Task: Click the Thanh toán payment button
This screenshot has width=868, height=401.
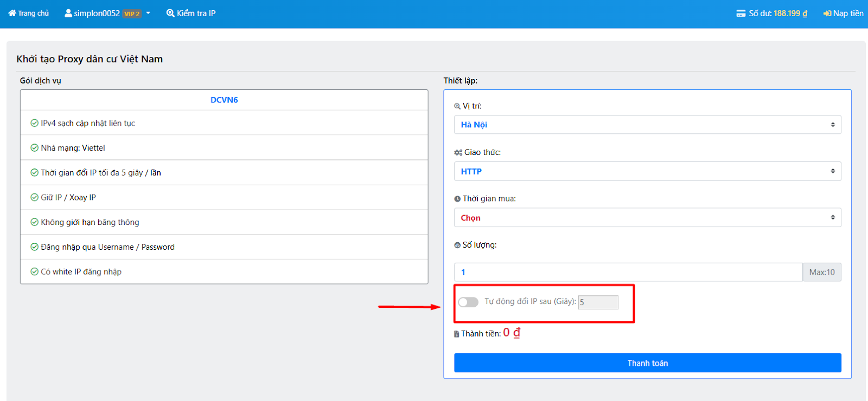Action: click(648, 363)
